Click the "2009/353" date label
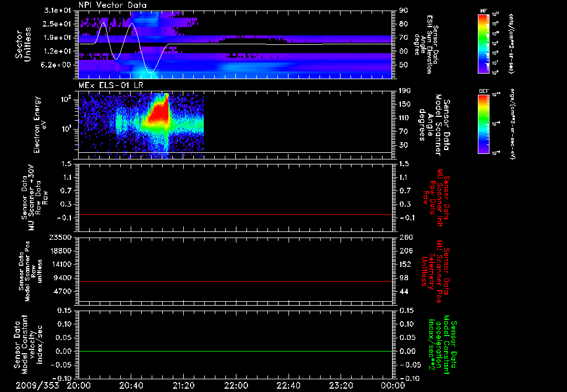Screen dimensions: 567x392 (37, 385)
